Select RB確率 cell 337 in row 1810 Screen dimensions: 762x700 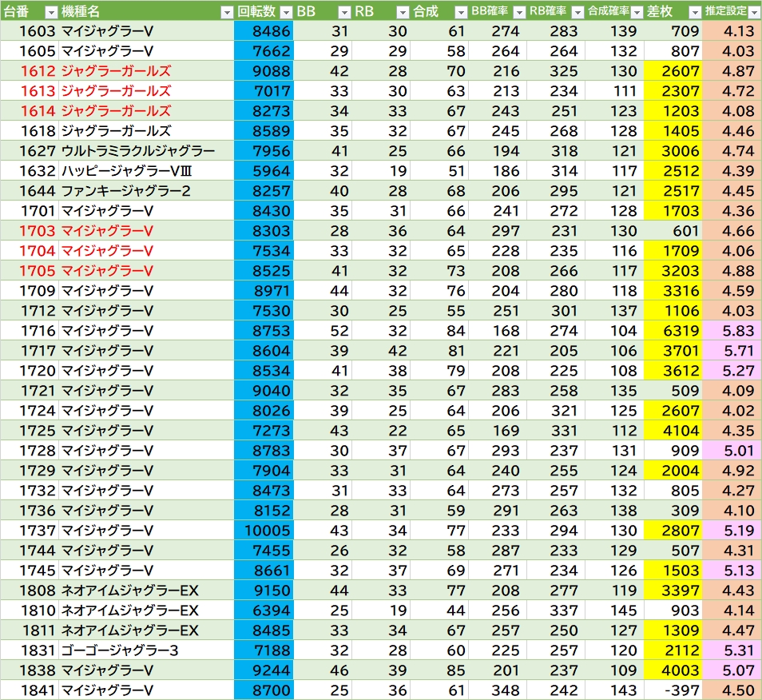tap(556, 610)
